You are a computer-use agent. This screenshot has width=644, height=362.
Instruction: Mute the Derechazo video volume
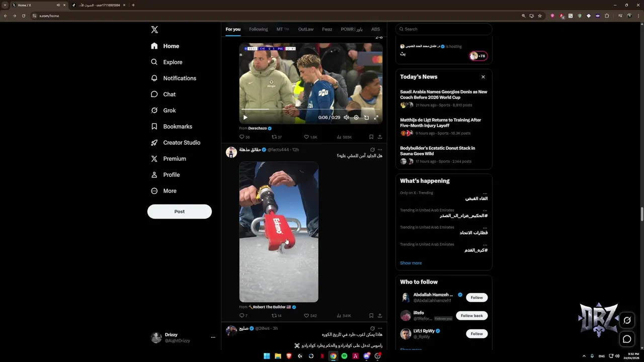[x=346, y=117]
